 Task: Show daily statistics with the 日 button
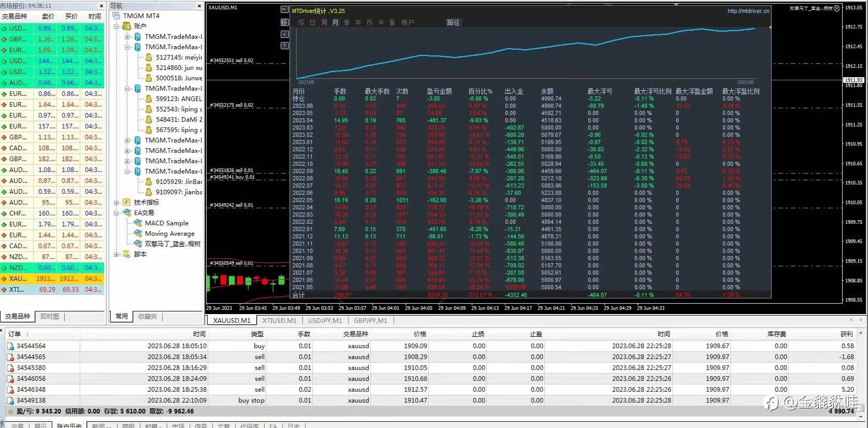pos(312,23)
